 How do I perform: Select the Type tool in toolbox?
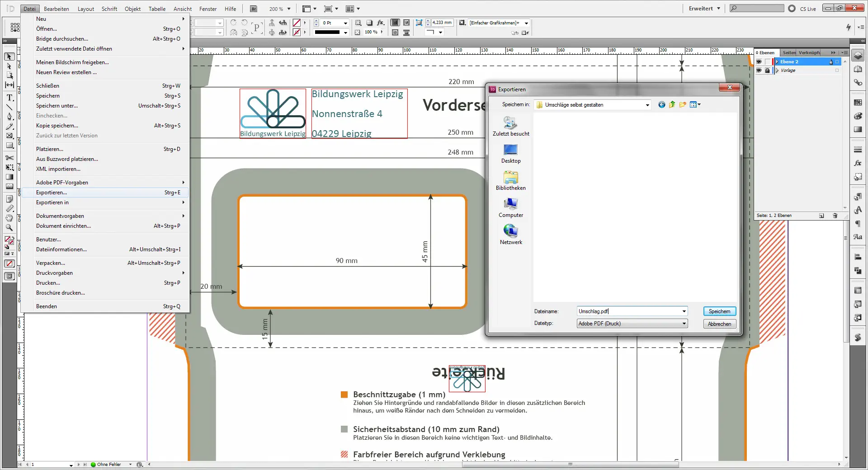(9, 97)
